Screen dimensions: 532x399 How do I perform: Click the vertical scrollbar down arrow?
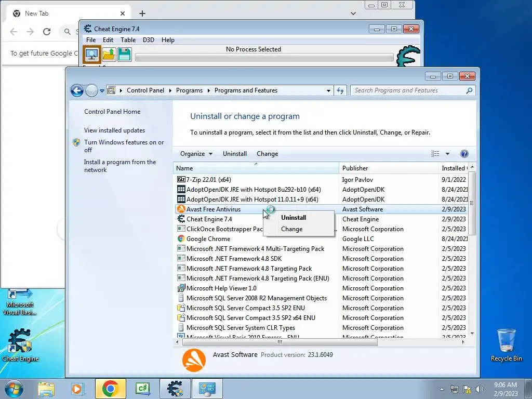(472, 334)
